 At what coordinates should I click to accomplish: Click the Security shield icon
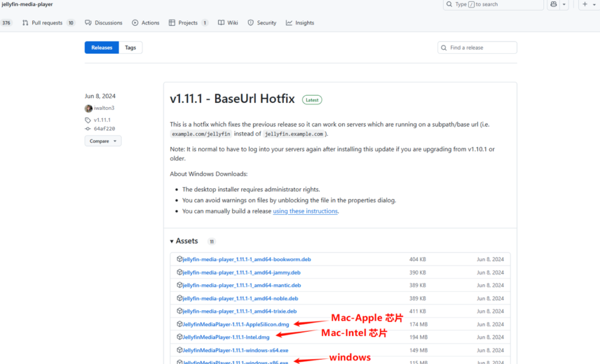251,23
